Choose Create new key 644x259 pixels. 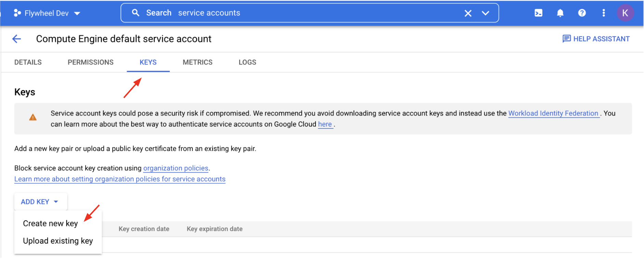click(51, 223)
